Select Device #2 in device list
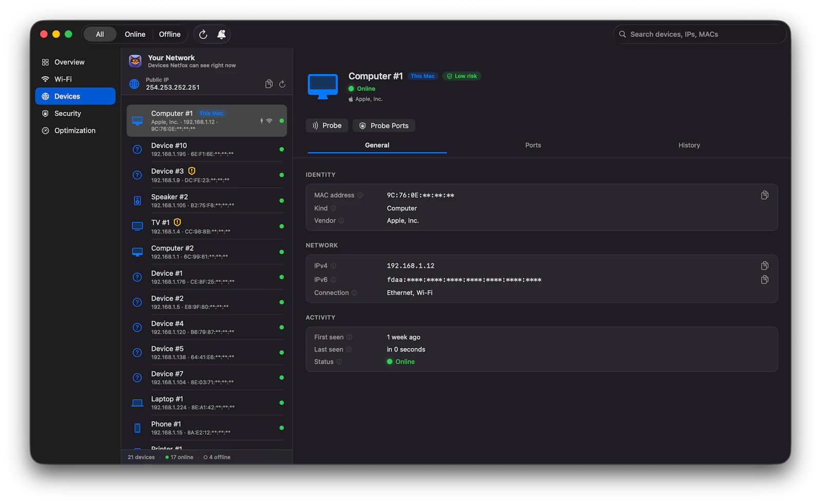This screenshot has width=821, height=504. [x=207, y=302]
